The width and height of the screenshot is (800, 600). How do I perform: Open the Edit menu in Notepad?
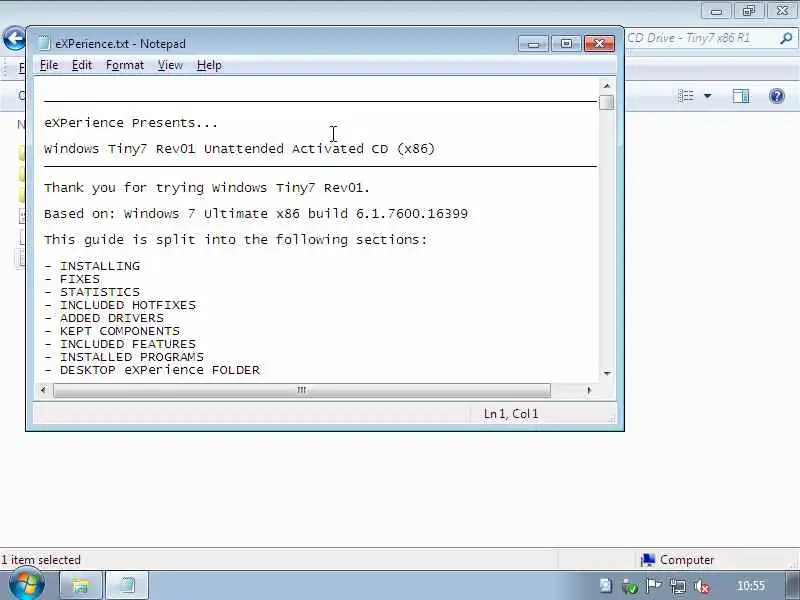click(82, 65)
